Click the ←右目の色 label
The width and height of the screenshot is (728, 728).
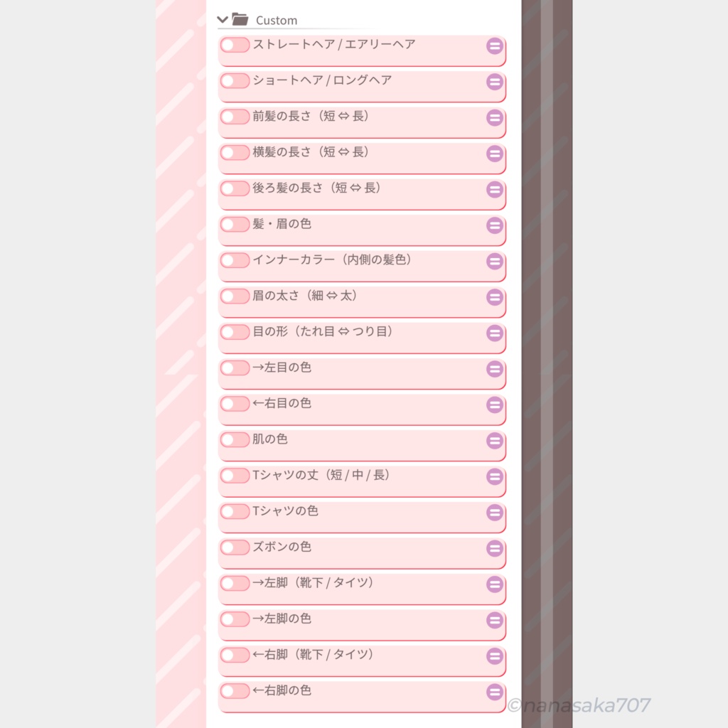click(282, 403)
